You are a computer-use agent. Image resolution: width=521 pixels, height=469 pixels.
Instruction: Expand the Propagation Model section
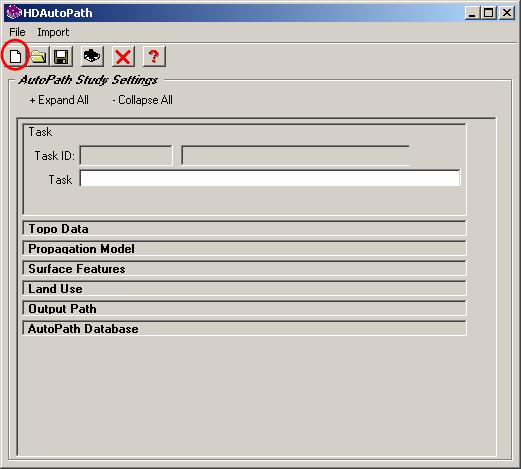[x=244, y=249]
